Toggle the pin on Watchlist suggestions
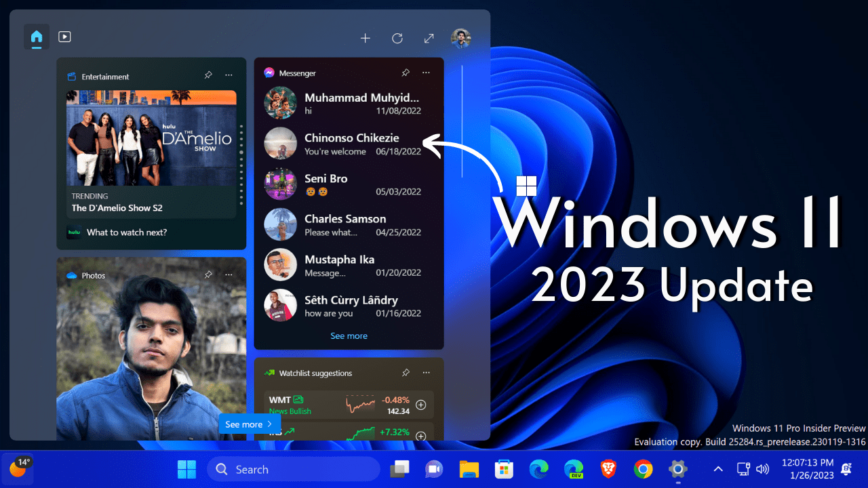The width and height of the screenshot is (868, 488). tap(406, 373)
